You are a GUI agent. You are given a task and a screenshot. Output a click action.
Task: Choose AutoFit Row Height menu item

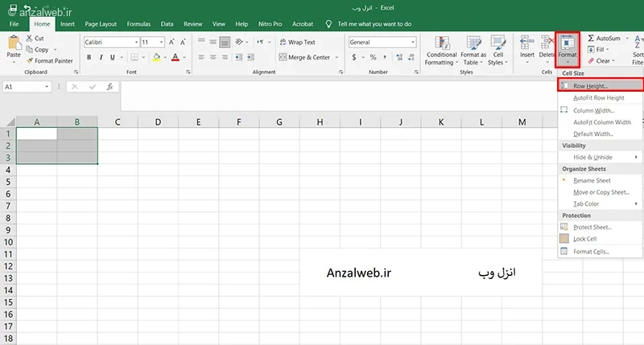(600, 97)
